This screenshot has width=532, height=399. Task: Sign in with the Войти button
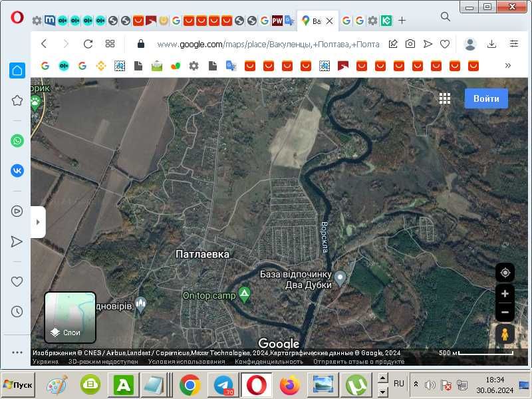[x=486, y=98]
